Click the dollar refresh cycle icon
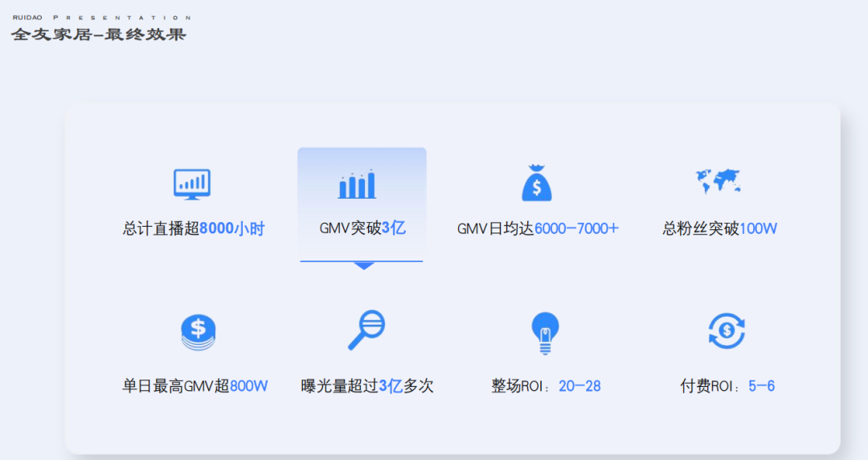 (x=727, y=331)
